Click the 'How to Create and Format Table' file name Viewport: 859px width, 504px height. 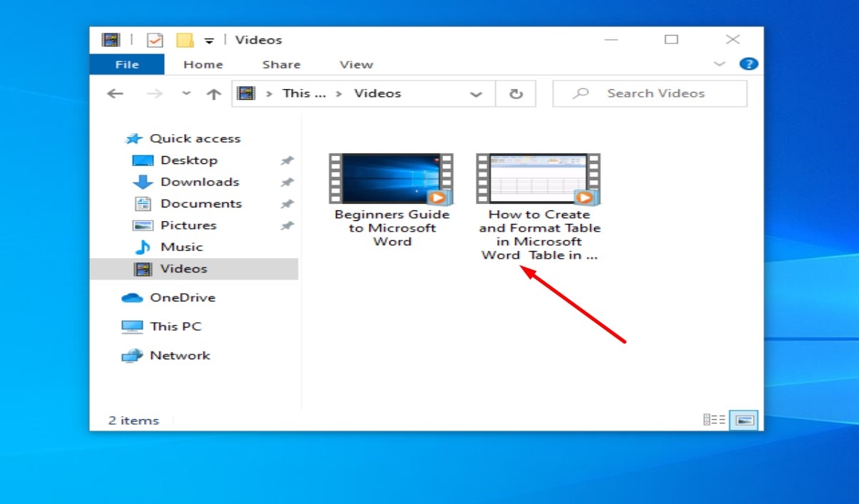539,235
